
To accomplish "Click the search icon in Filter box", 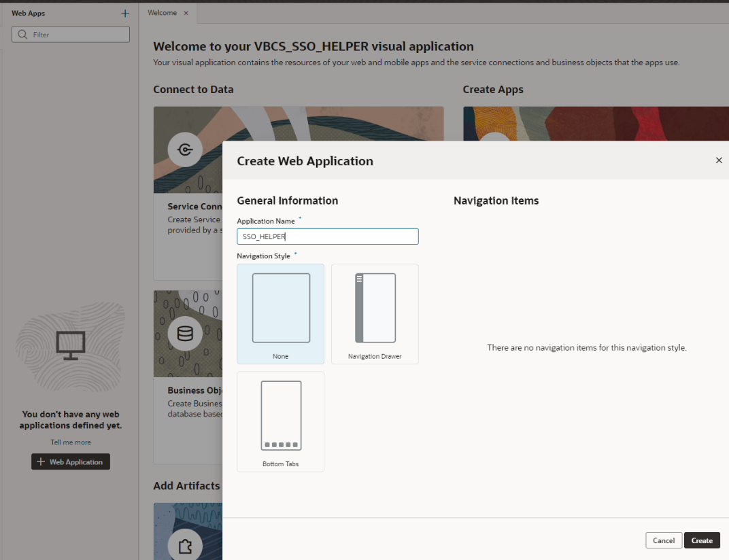I will point(23,35).
